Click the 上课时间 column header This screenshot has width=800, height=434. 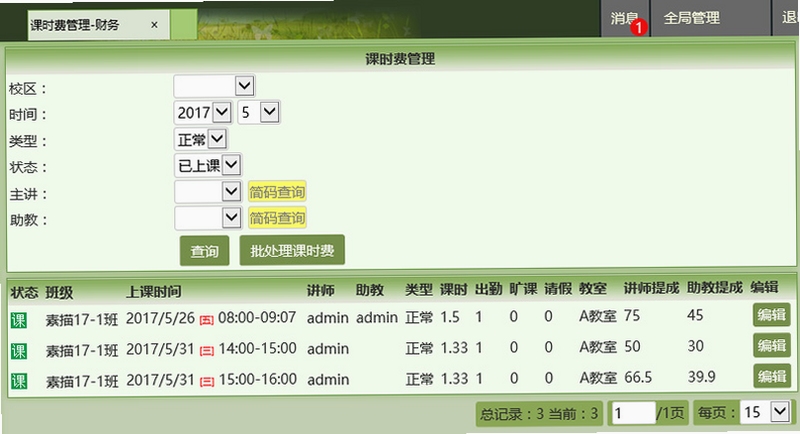click(x=154, y=292)
